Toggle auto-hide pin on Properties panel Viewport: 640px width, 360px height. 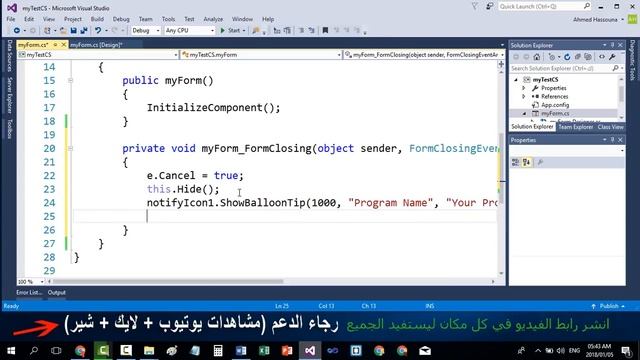click(x=612, y=140)
